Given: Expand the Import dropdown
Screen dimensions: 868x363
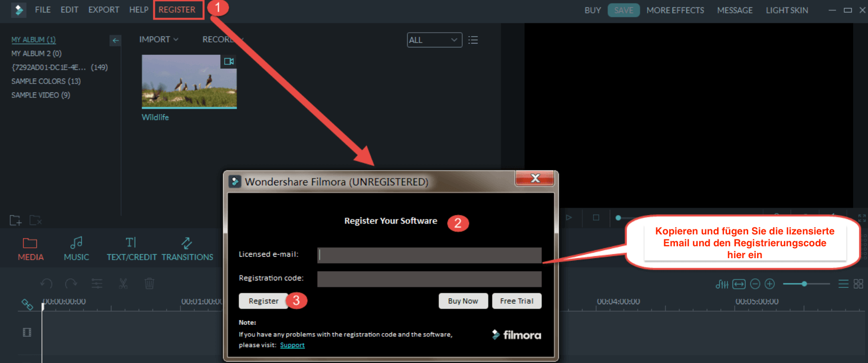Looking at the screenshot, I should pyautogui.click(x=158, y=40).
